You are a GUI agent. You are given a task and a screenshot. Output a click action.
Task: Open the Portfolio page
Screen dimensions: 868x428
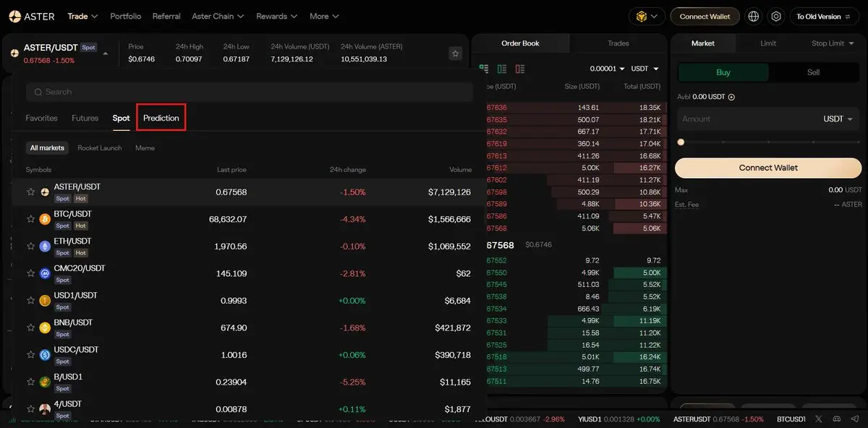click(x=126, y=16)
